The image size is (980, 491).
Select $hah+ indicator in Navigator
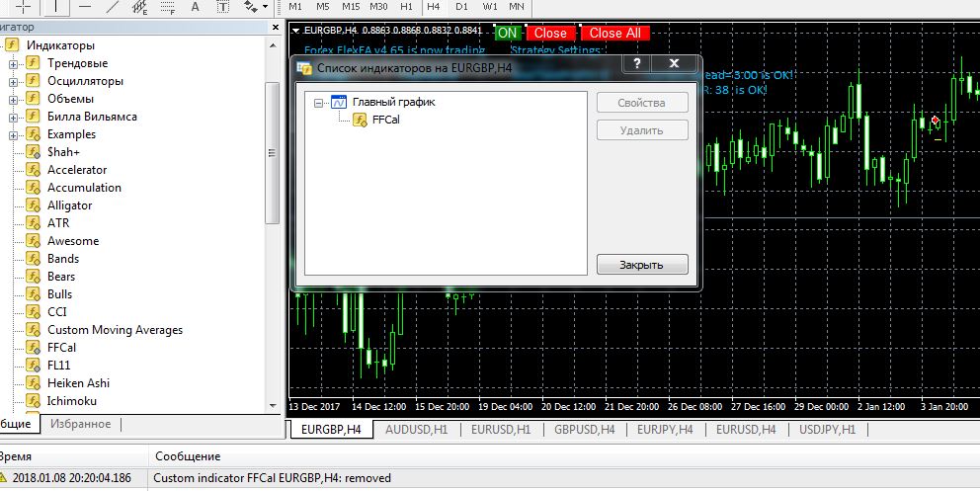63,152
